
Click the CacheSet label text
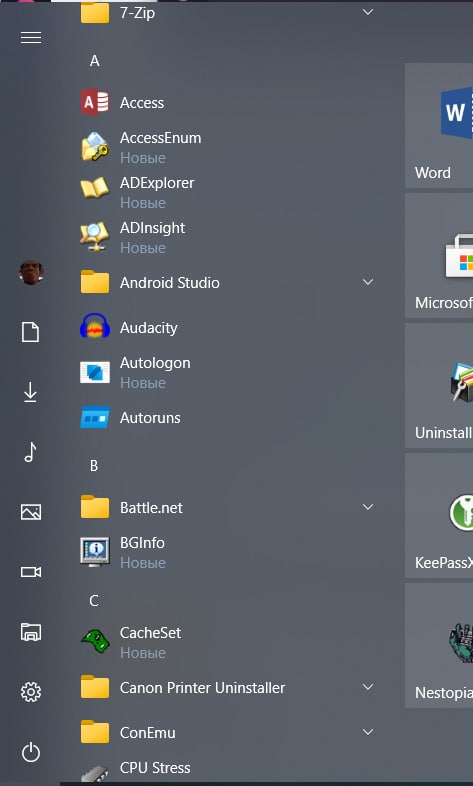[x=150, y=633]
